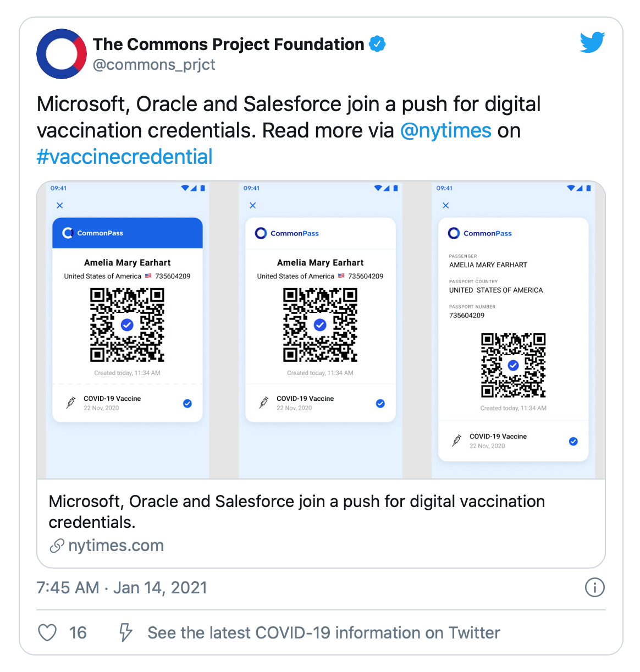This screenshot has width=640, height=672.
Task: Open the #vaccinecredential hashtag
Action: pyautogui.click(x=124, y=157)
